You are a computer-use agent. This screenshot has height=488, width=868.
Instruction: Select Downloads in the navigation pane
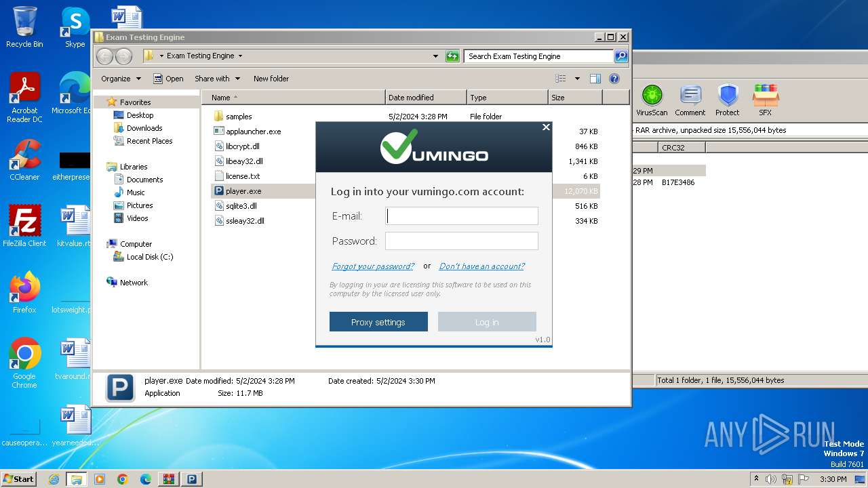[x=138, y=128]
